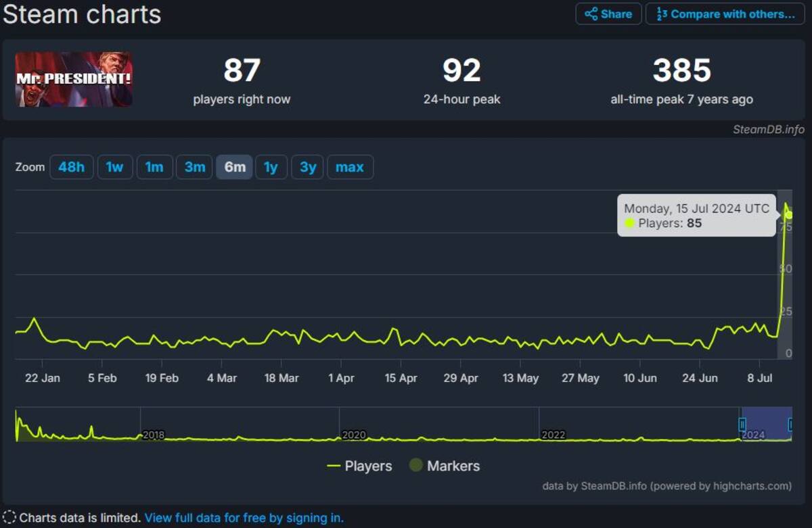Open Compare with others option

725,14
